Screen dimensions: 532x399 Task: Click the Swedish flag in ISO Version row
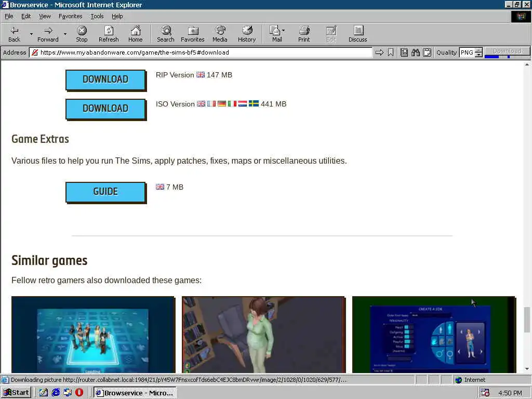254,103
